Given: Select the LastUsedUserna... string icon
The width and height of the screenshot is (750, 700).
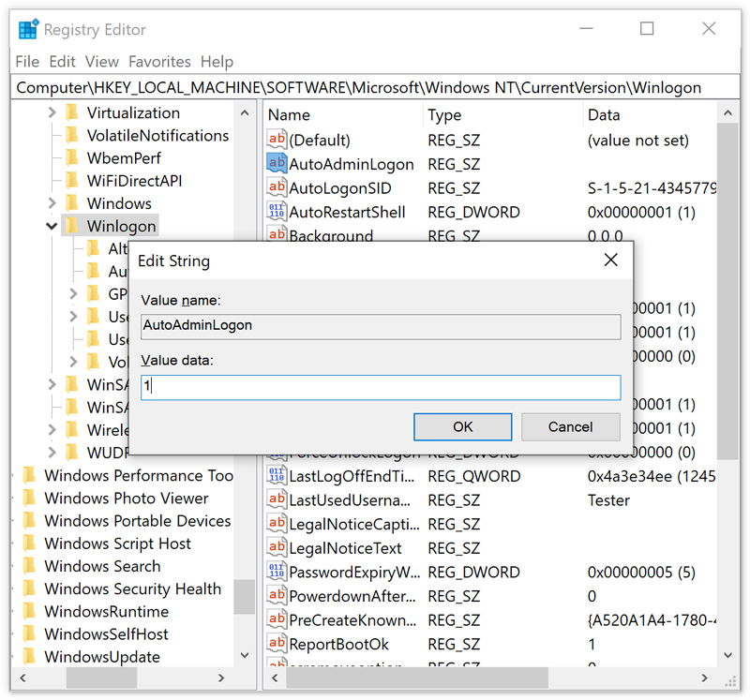Looking at the screenshot, I should click(x=277, y=499).
